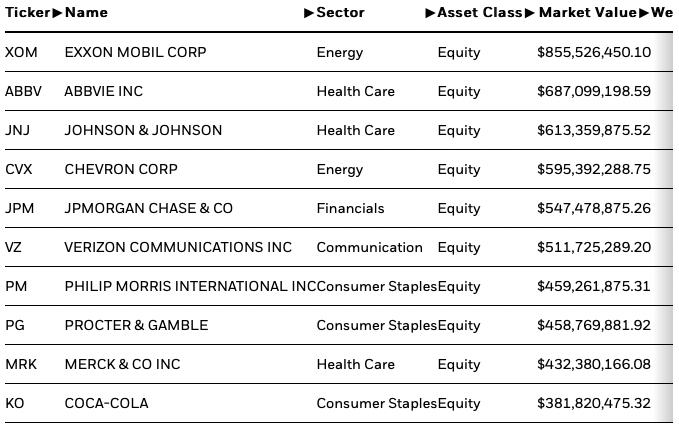Click VERIZON COMMUNICATIONS INC name
The image size is (679, 428).
(178, 247)
